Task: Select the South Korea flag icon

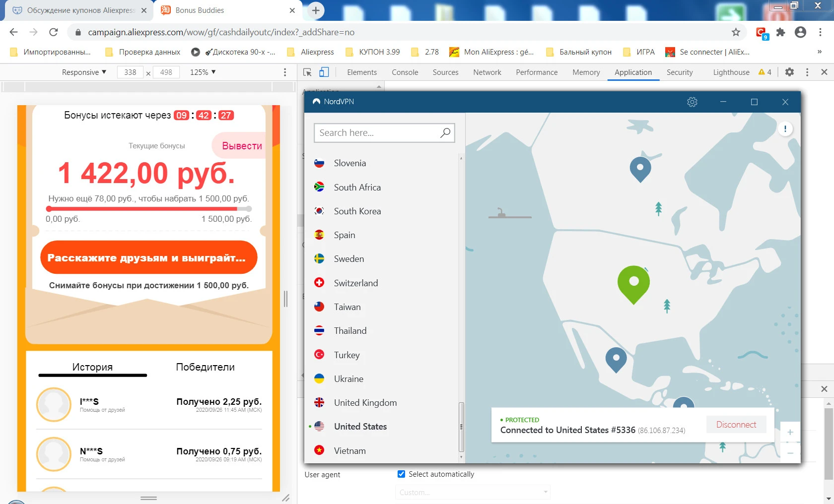Action: (x=319, y=211)
